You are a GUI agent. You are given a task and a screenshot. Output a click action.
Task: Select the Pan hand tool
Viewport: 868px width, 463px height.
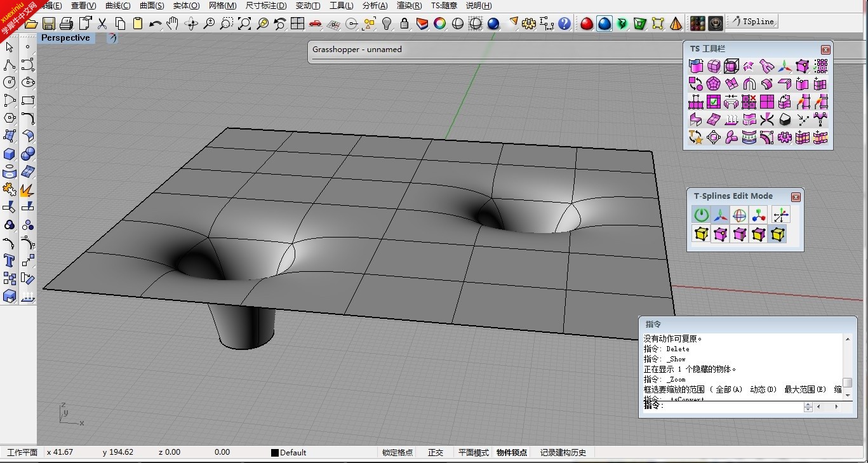173,24
